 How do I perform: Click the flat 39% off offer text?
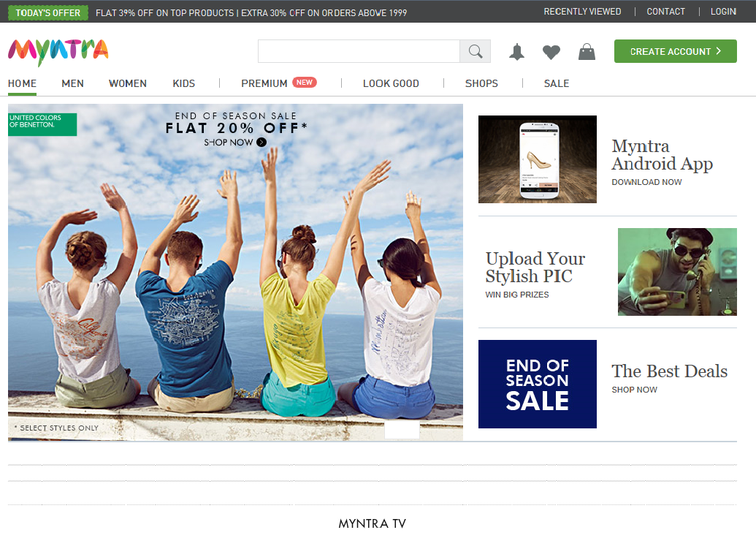251,13
